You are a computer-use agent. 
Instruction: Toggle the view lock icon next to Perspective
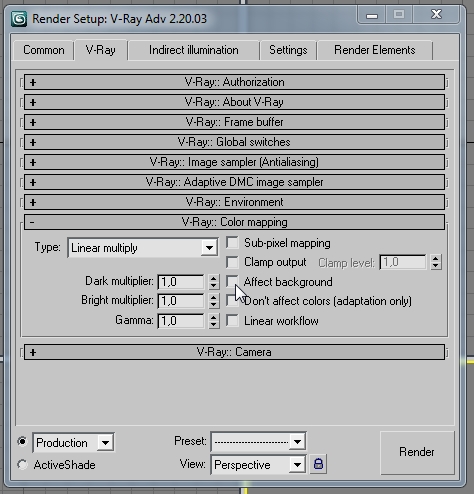[318, 464]
